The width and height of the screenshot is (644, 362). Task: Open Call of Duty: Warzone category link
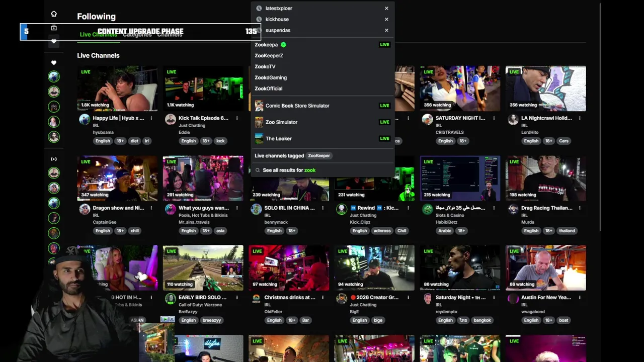[x=200, y=305]
